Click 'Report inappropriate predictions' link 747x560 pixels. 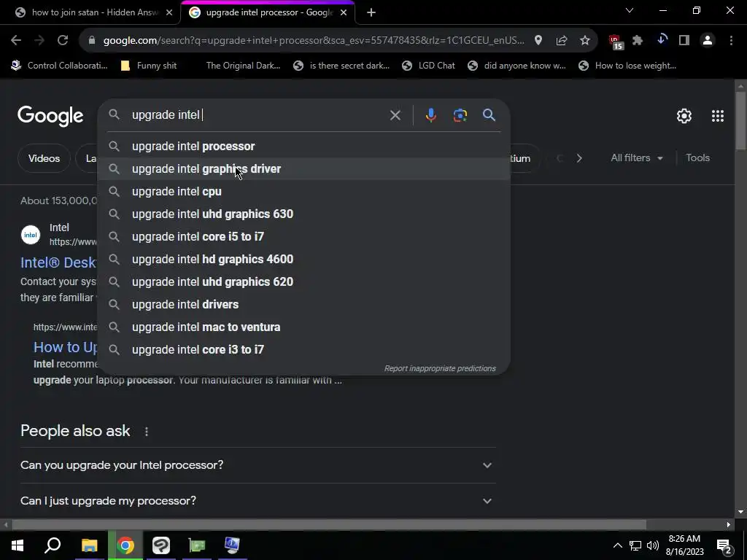pyautogui.click(x=440, y=368)
